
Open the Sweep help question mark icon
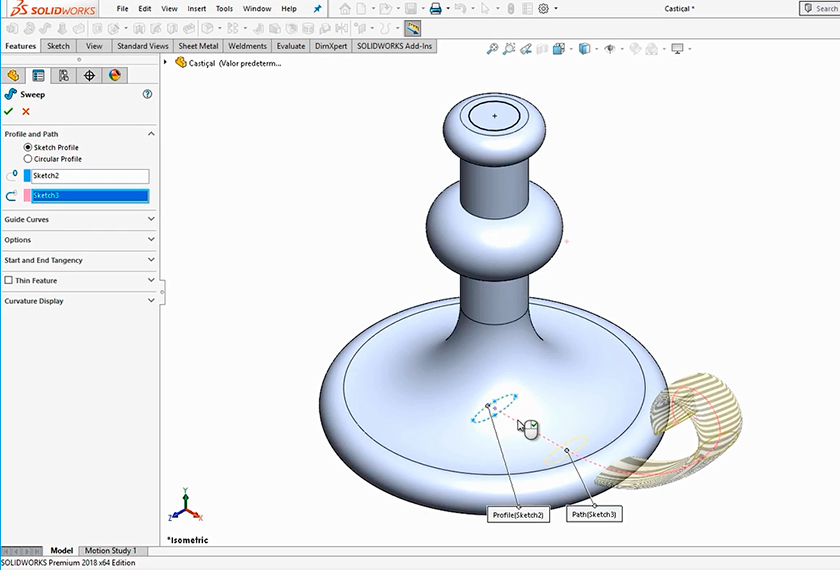pos(147,94)
